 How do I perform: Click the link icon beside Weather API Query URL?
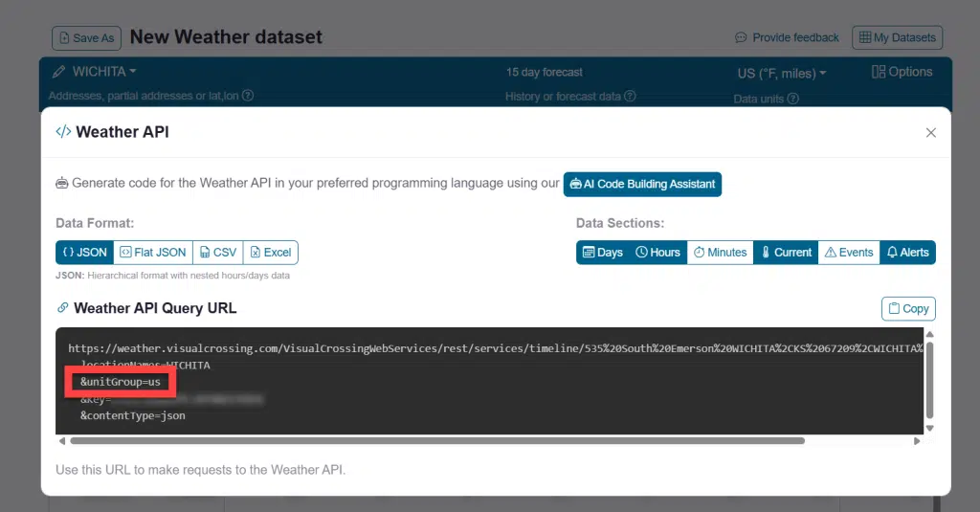[62, 307]
